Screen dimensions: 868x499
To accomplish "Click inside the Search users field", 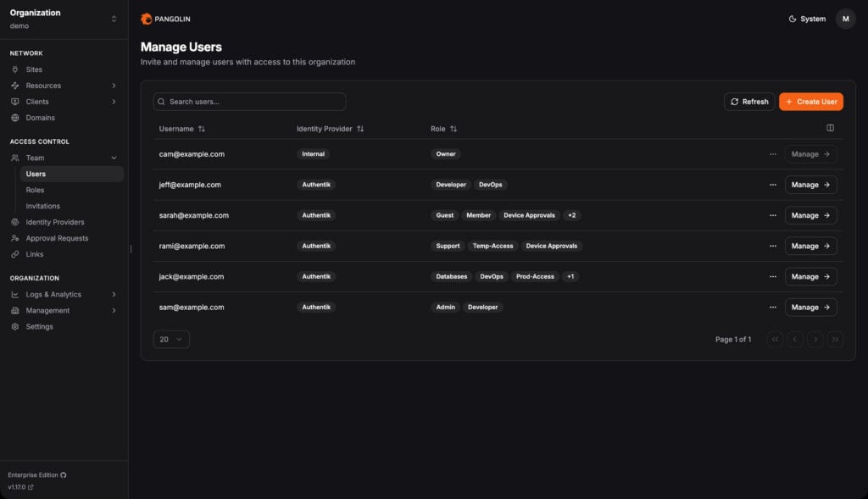I will [x=249, y=101].
